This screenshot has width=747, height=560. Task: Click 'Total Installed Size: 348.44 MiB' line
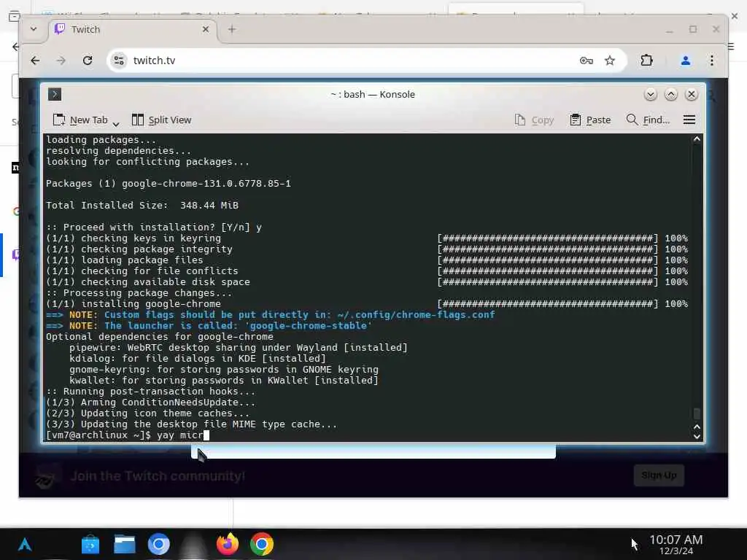coord(142,205)
